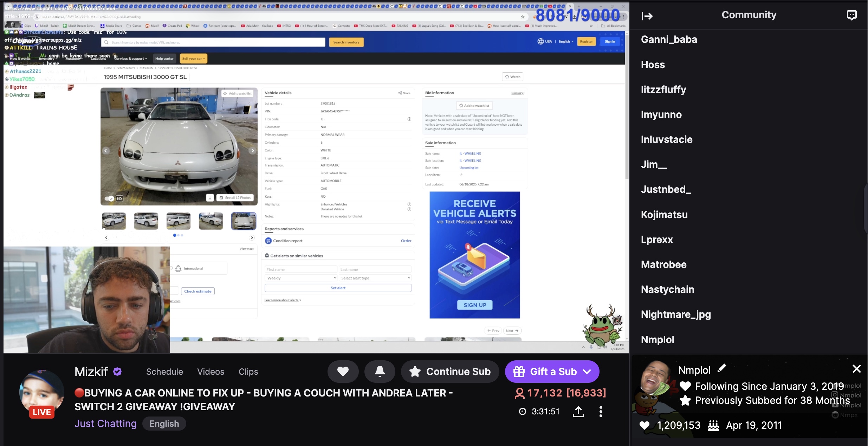Advance thumbnail carousel with the right chevron
This screenshot has width=868, height=446.
(252, 238)
